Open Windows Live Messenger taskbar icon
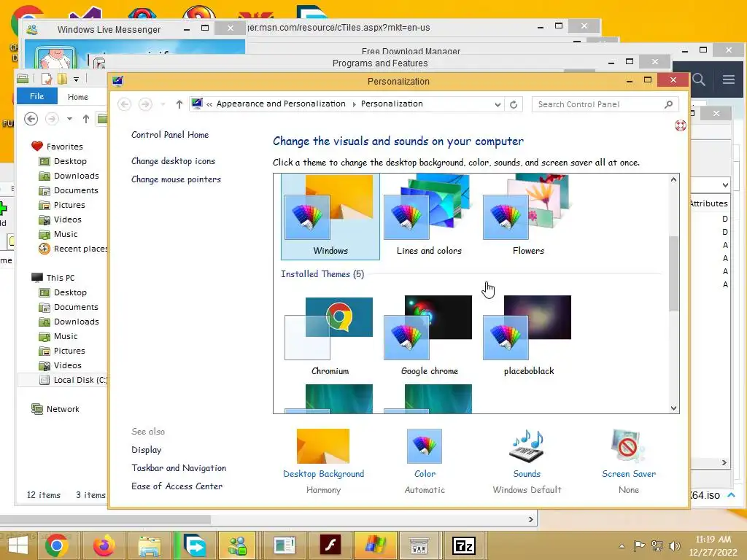 click(237, 545)
